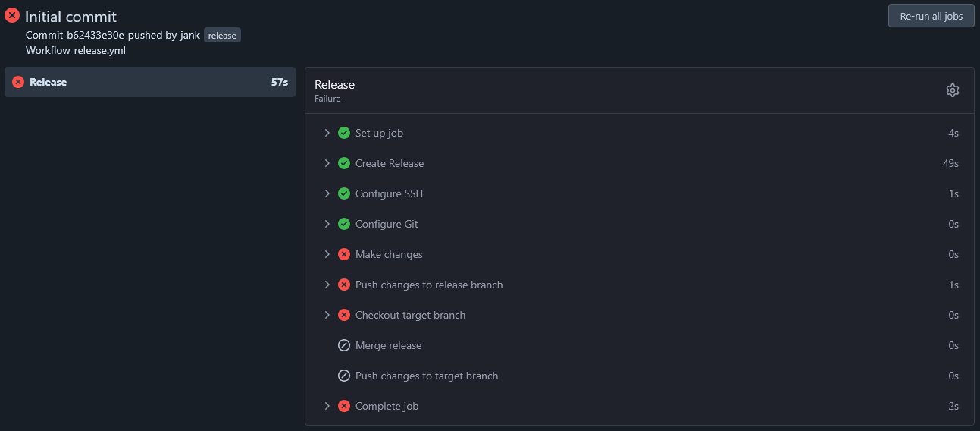Click the red failure icon beside Initial commit
Screen dimensions: 980x431
[12, 15]
